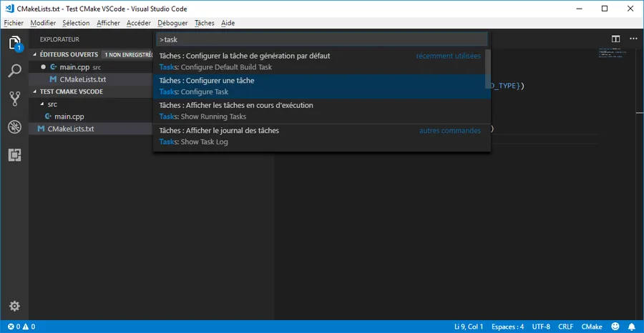Minimize the Visual Studio Code window
644x333 pixels.
tap(579, 9)
